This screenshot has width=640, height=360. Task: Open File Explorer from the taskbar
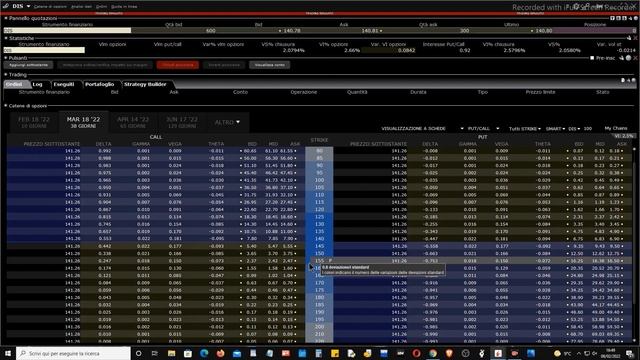point(171,353)
